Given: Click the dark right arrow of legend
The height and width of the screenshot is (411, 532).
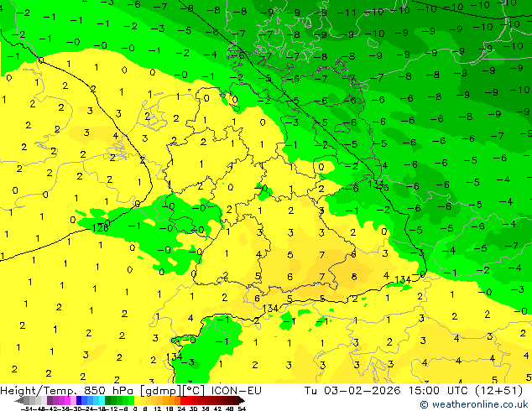Looking at the screenshot, I should tap(242, 400).
